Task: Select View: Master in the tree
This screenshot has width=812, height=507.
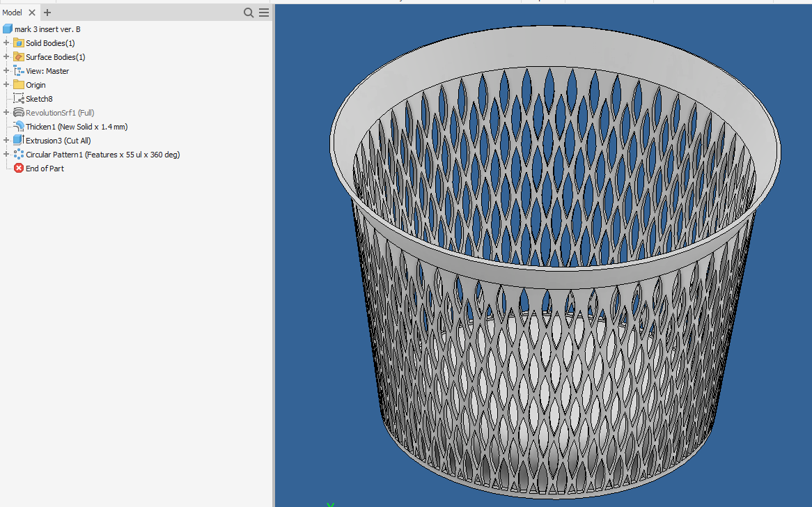Action: tap(46, 70)
